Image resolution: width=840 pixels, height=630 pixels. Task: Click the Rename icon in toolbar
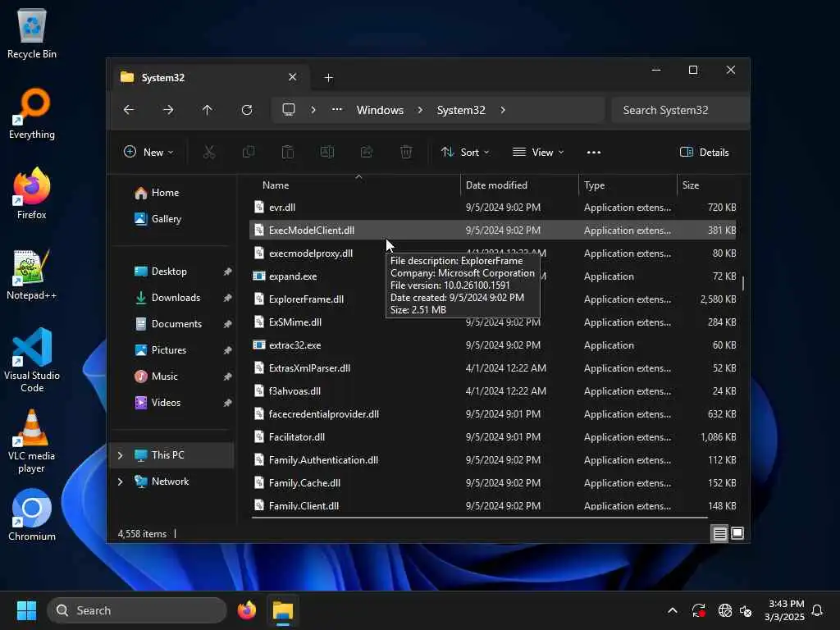pos(327,152)
